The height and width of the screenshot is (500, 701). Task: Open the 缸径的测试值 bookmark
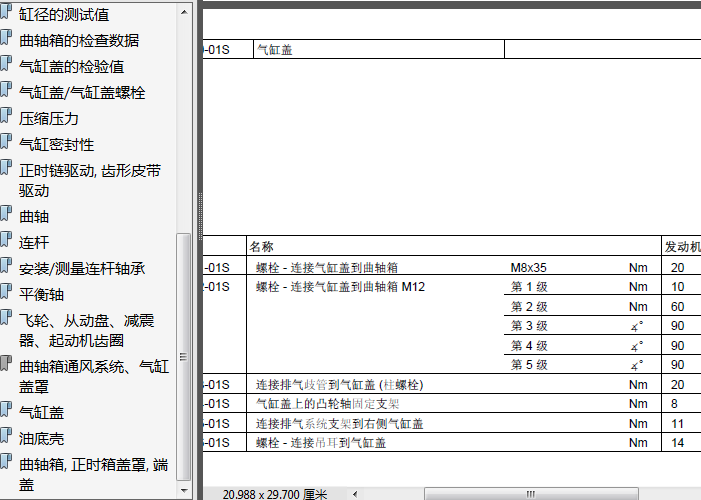pos(64,15)
